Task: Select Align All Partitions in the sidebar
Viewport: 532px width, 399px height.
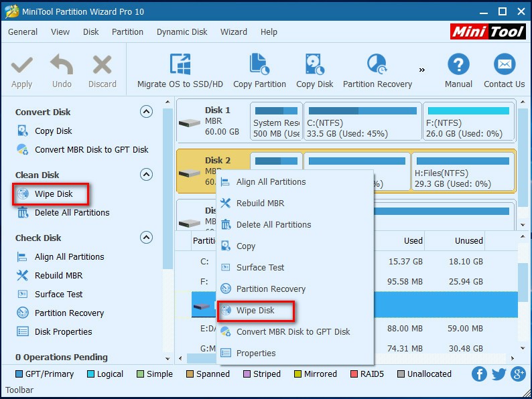Action: tap(60, 256)
